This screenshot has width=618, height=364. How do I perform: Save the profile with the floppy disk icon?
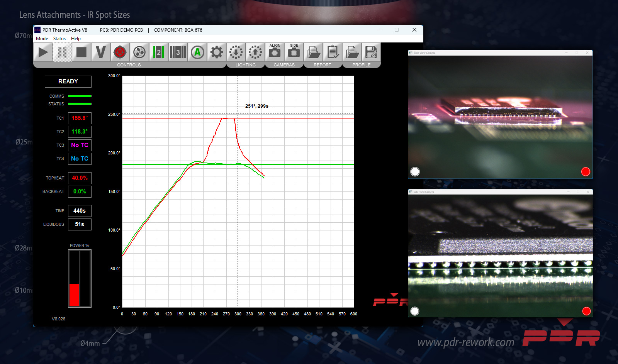pyautogui.click(x=371, y=52)
